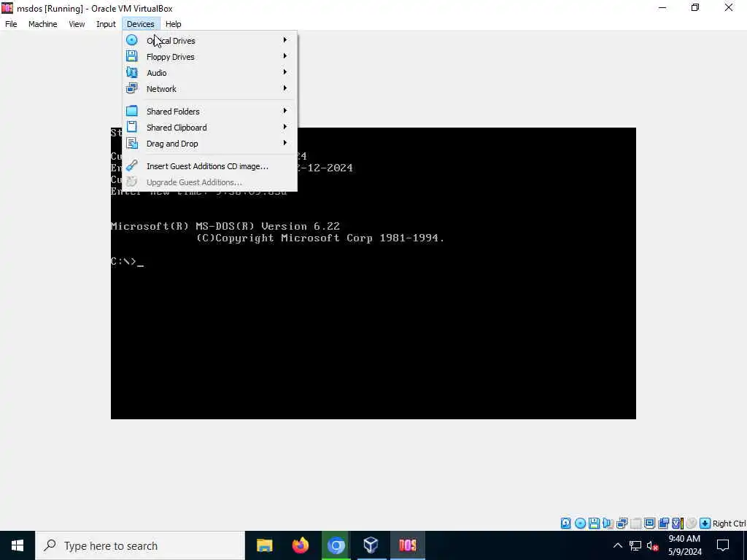The width and height of the screenshot is (747, 560).
Task: Click audio indicator in status bar
Action: click(x=608, y=524)
